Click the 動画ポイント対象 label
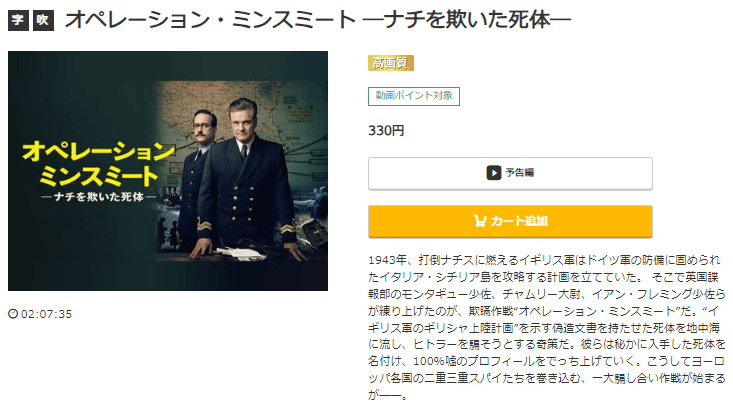The height and width of the screenshot is (408, 733). click(414, 96)
